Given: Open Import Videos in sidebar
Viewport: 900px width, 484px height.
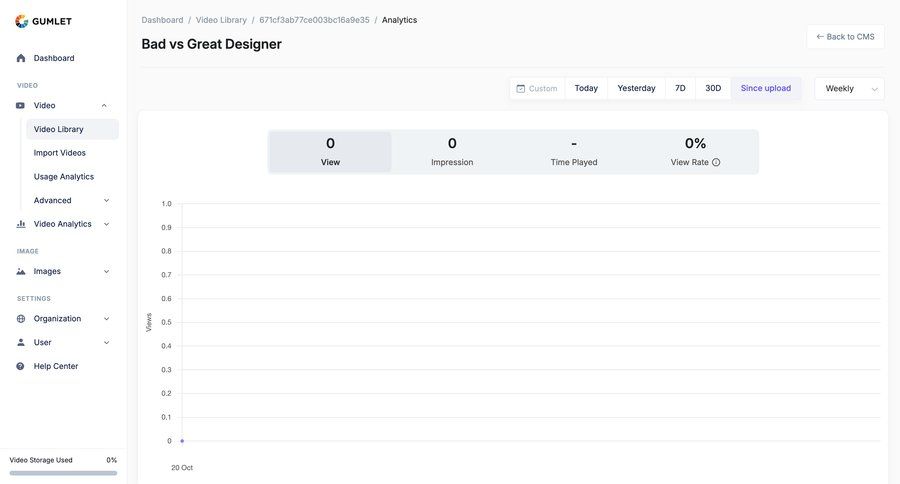Looking at the screenshot, I should 60,153.
